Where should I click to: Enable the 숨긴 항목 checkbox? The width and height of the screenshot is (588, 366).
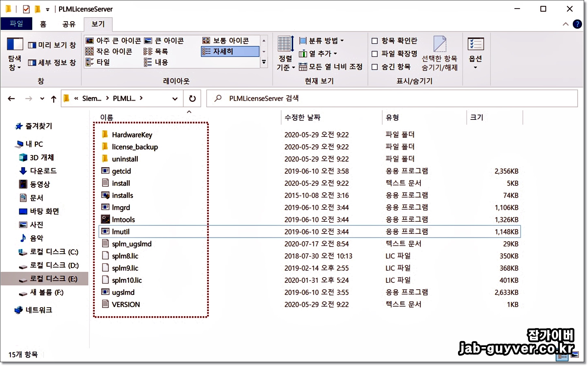[x=375, y=67]
